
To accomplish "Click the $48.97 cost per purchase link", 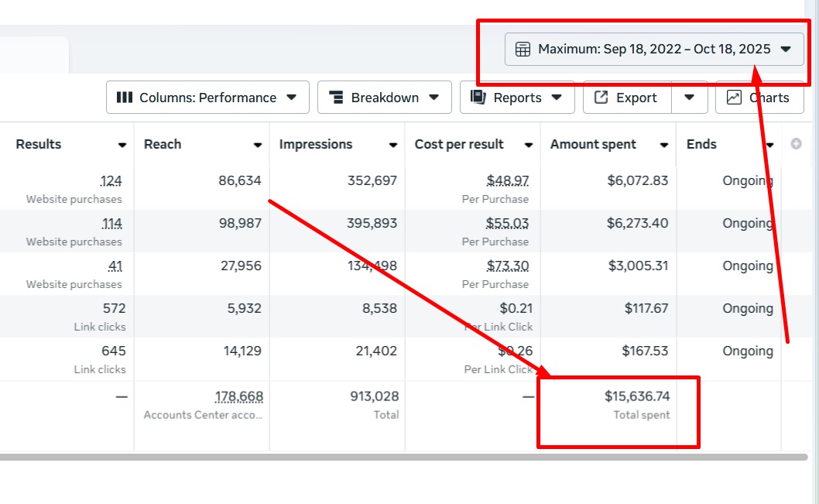I will [508, 181].
